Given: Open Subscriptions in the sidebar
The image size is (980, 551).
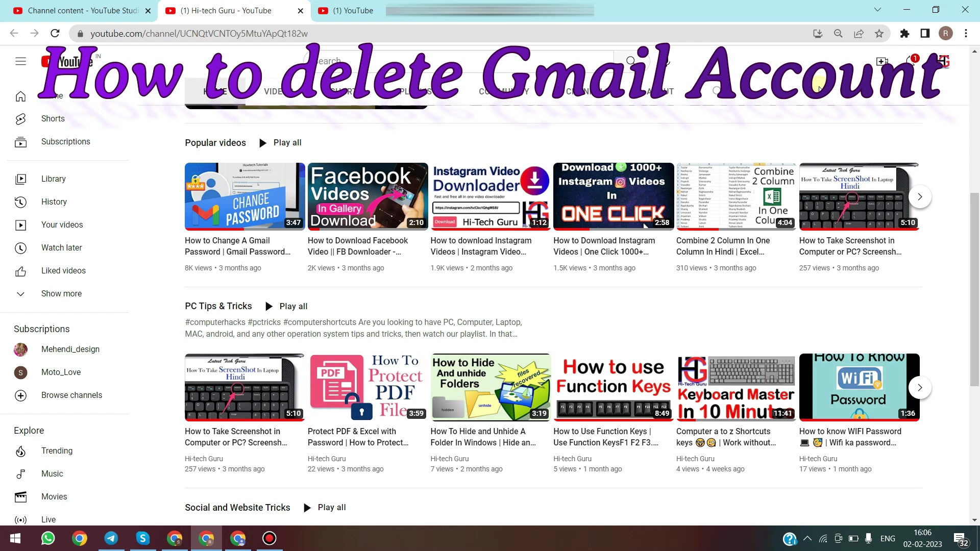Looking at the screenshot, I should click(x=65, y=142).
